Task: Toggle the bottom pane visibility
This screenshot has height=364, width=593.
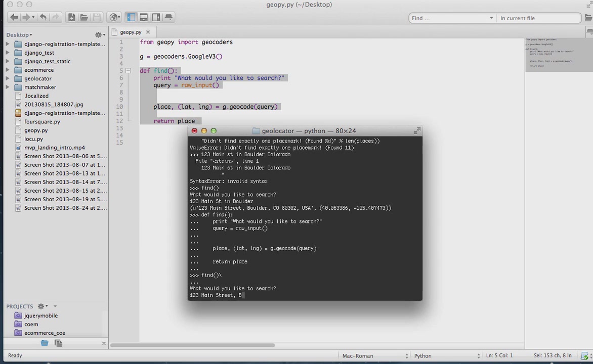Action: 144,17
